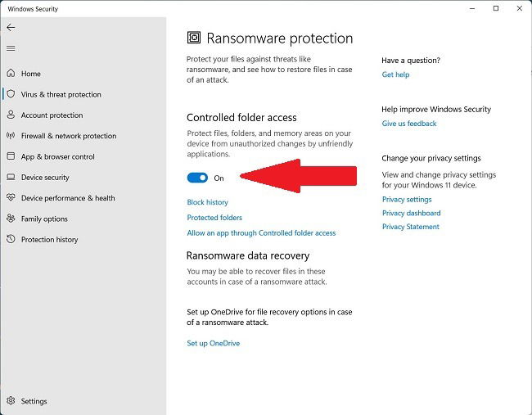Click the App & browser control icon
Image resolution: width=532 pixels, height=415 pixels.
(11, 156)
